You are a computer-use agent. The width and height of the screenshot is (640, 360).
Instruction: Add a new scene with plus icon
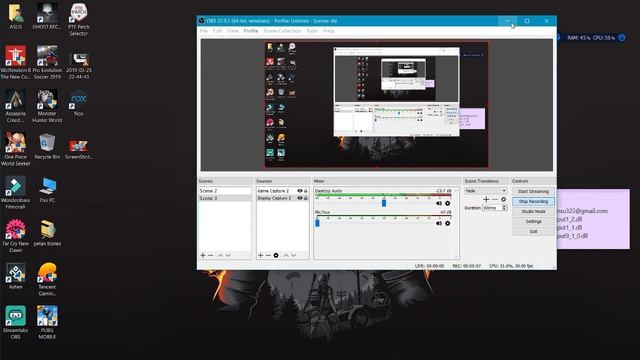[x=203, y=255]
